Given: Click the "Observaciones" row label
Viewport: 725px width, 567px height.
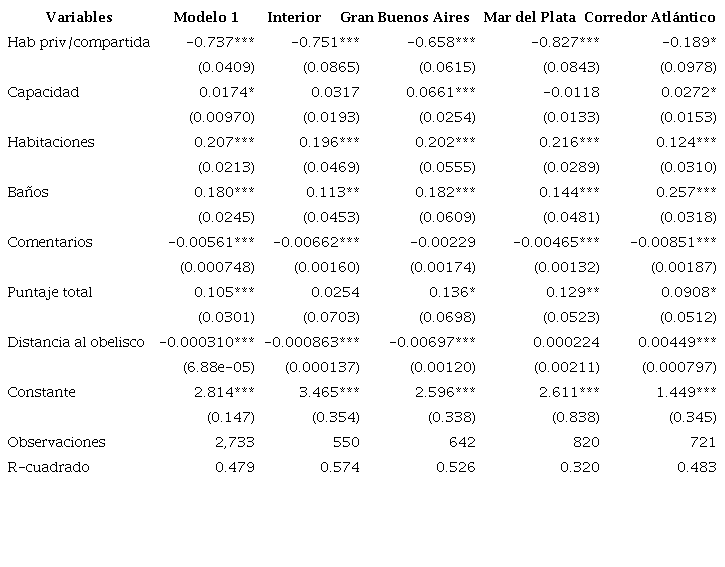Looking at the screenshot, I should [x=56, y=442].
